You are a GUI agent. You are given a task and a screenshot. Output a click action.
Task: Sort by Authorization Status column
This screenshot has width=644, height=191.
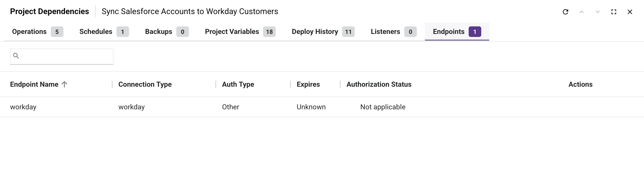click(x=379, y=84)
